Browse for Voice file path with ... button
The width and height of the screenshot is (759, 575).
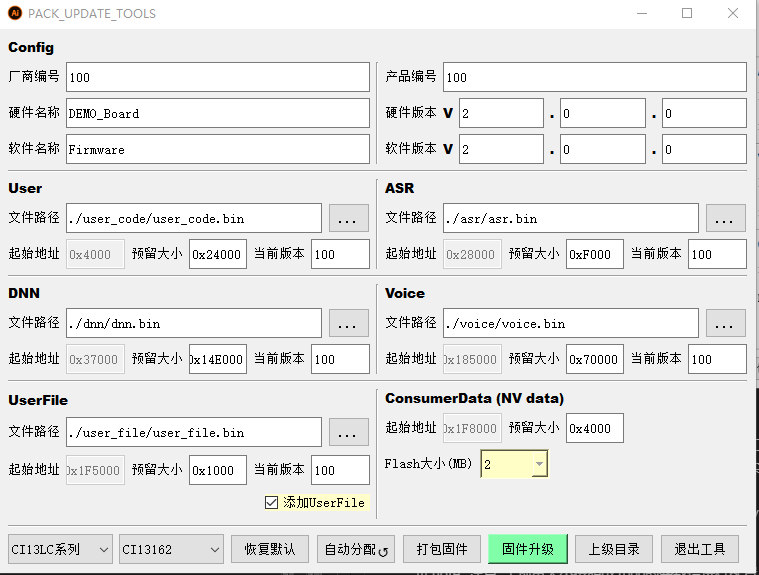(x=725, y=324)
